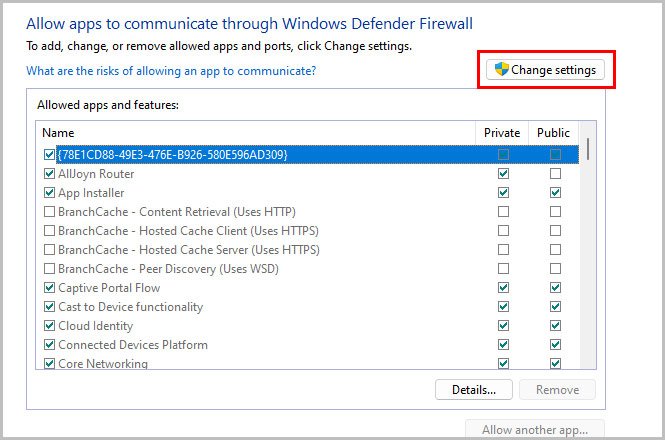
Task: Uncheck Private for AllJoyn Router
Action: (503, 174)
